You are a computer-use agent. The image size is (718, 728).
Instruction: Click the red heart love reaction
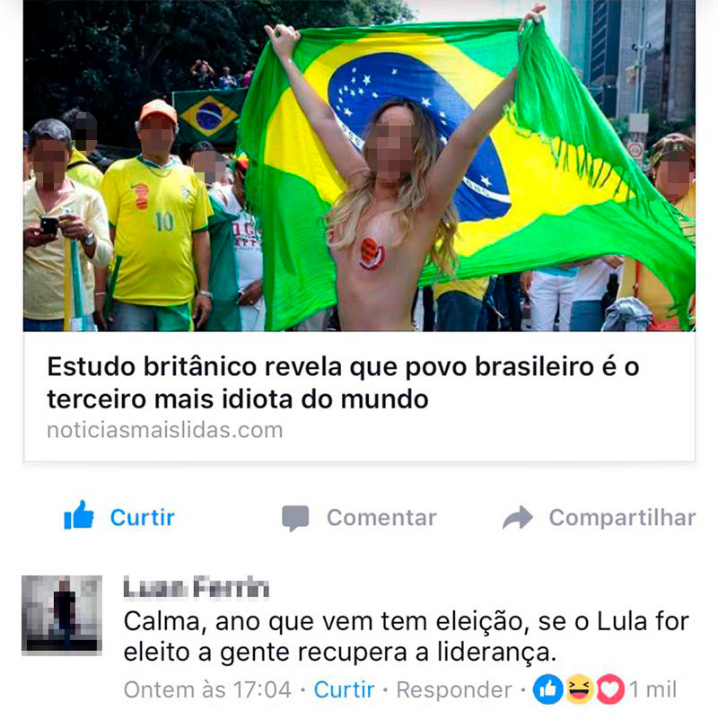(610, 689)
